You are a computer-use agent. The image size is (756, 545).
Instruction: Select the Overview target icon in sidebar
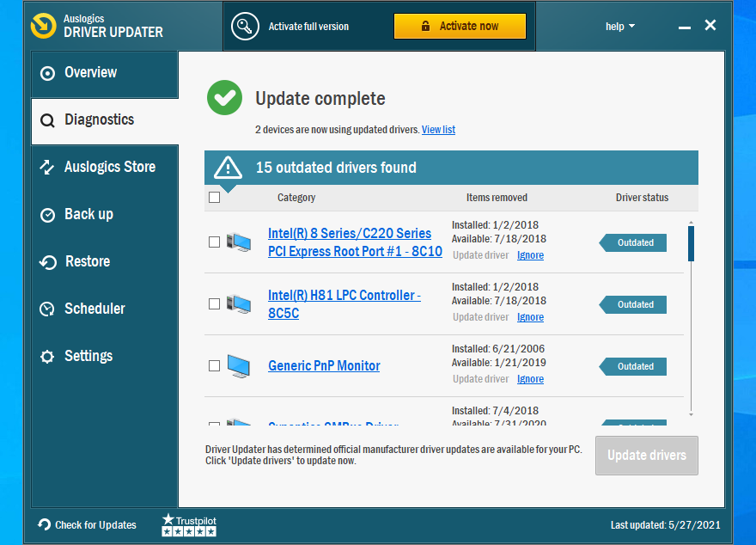[47, 72]
